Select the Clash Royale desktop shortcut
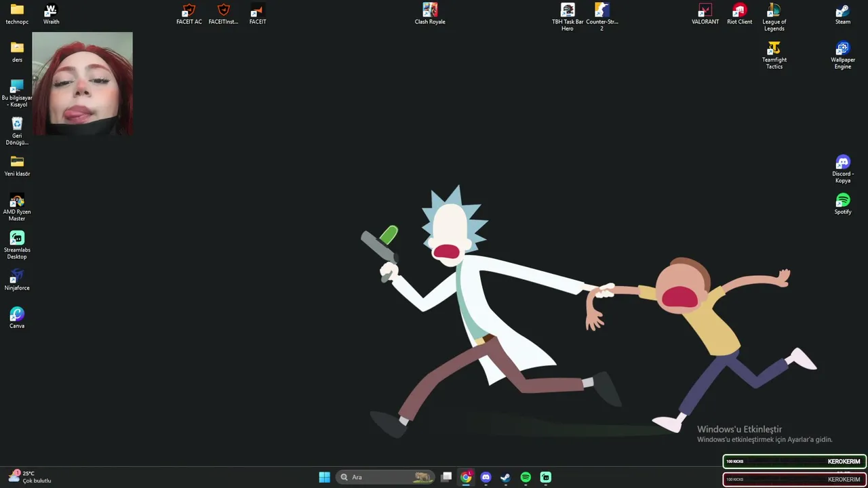The image size is (868, 488). pyautogui.click(x=430, y=14)
